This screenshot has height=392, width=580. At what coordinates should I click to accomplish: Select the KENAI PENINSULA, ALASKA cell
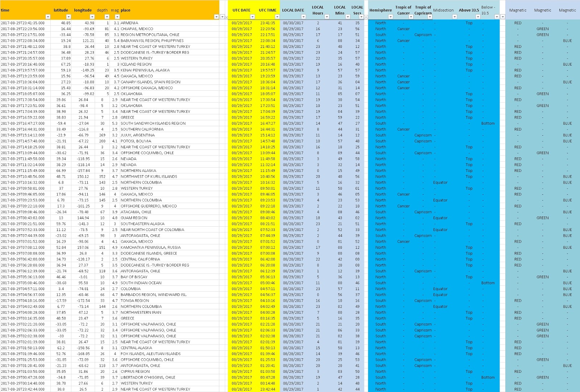pos(169,70)
